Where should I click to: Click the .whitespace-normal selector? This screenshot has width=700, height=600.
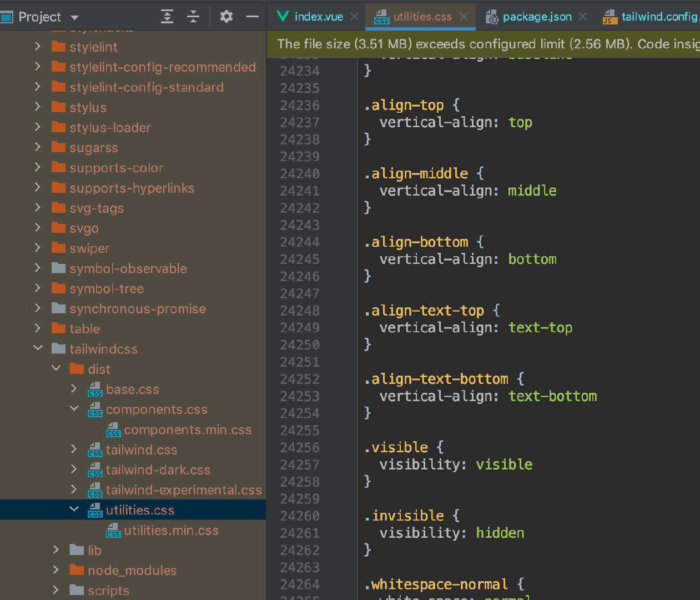click(x=436, y=584)
